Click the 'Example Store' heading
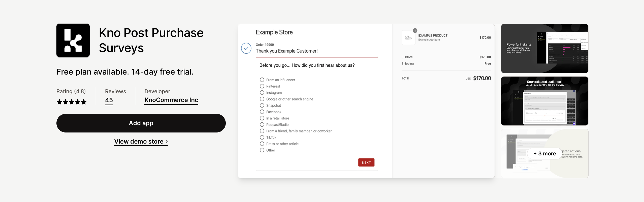This screenshot has width=644, height=202. point(274,32)
